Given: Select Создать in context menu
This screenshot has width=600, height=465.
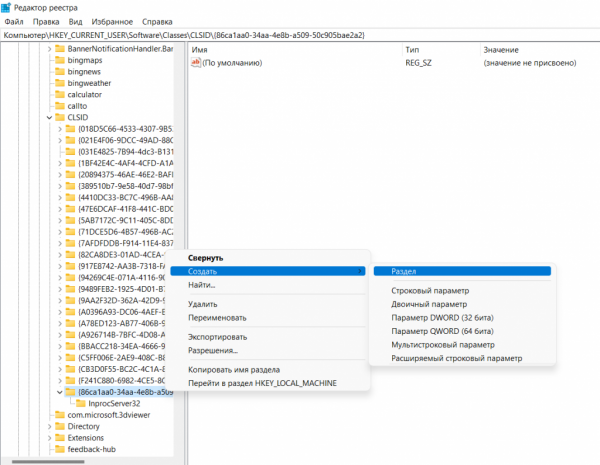Looking at the screenshot, I should click(x=267, y=271).
